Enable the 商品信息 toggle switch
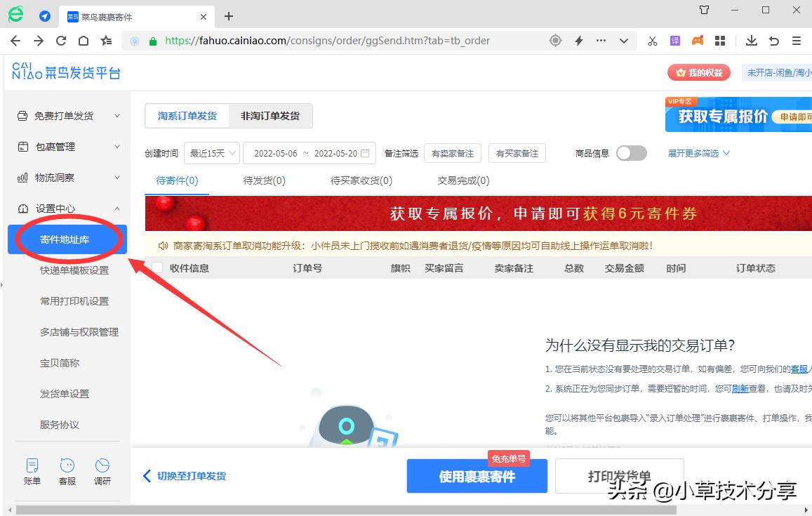Viewport: 812px width, 516px height. click(631, 152)
